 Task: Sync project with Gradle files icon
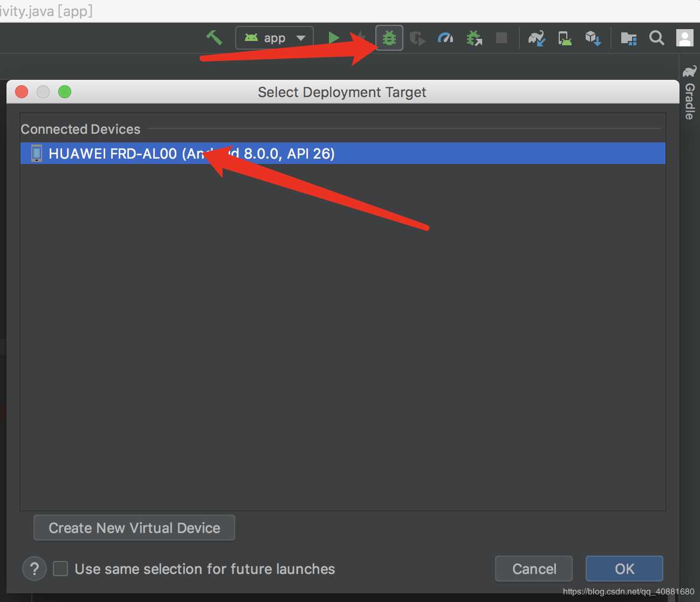[x=537, y=38]
